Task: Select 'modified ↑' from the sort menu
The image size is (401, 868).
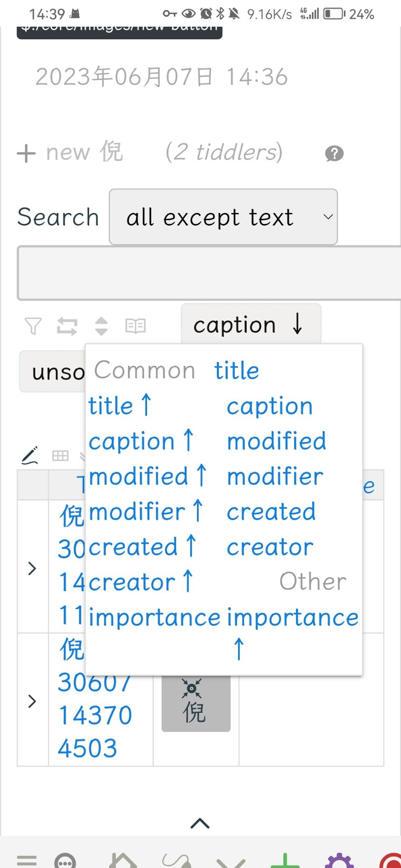Action: pos(147,476)
